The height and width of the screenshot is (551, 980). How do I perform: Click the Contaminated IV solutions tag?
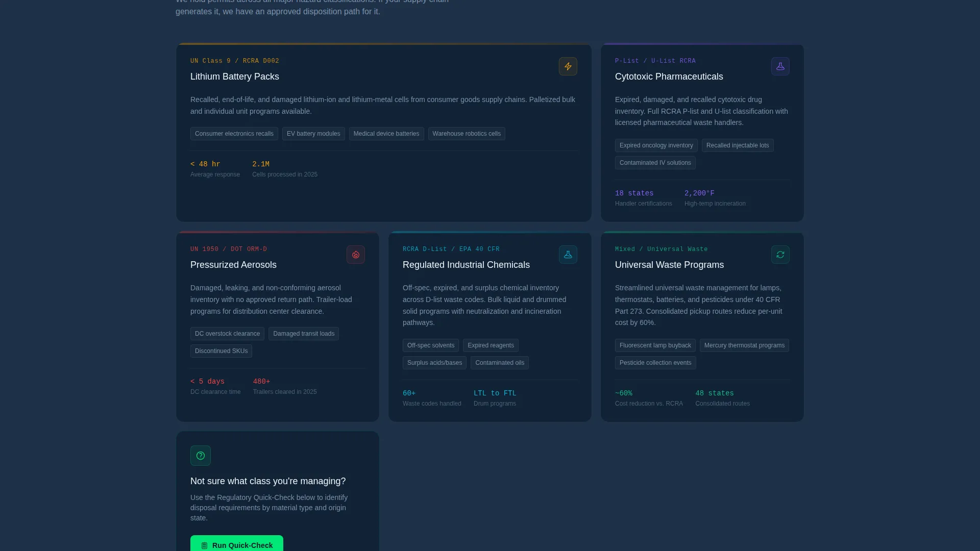pos(655,163)
